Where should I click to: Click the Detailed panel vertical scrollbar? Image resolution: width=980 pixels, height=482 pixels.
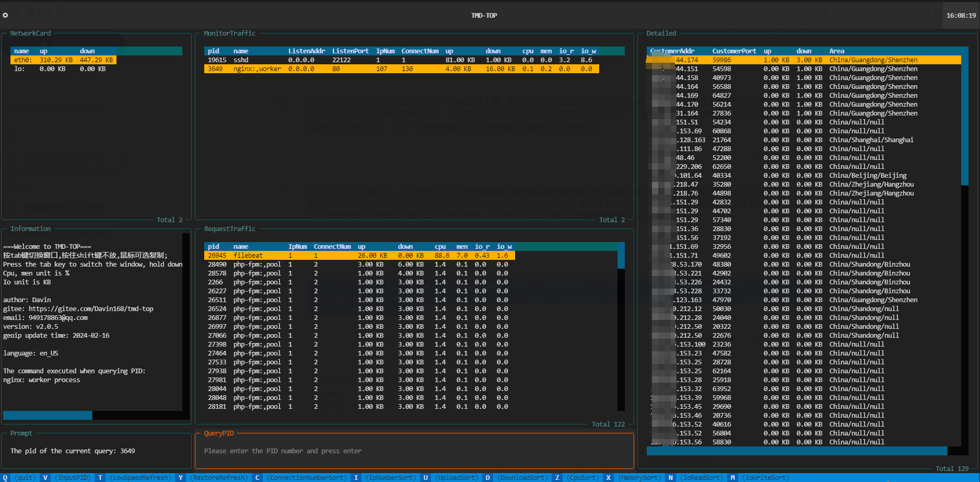tap(965, 246)
